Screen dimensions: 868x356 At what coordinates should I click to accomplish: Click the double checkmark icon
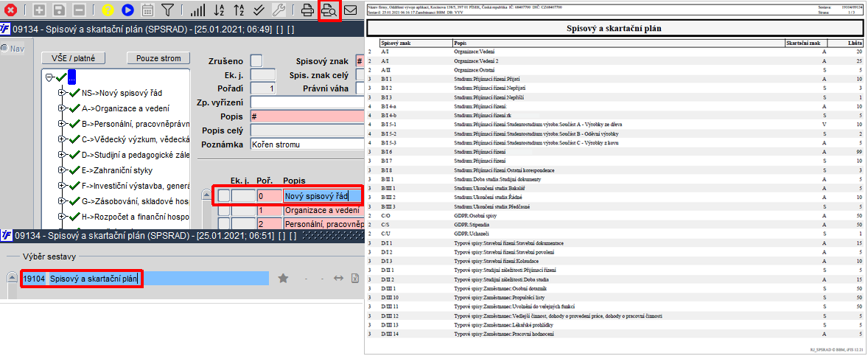click(x=258, y=10)
